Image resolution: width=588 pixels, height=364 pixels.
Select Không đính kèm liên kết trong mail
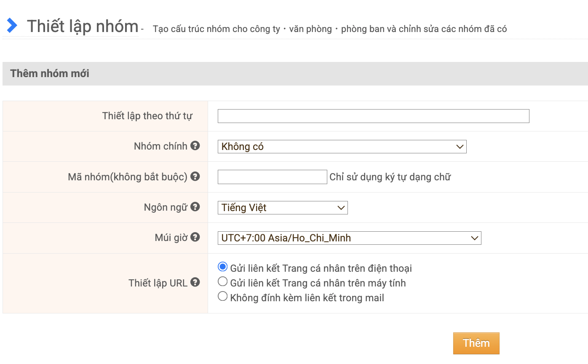222,297
